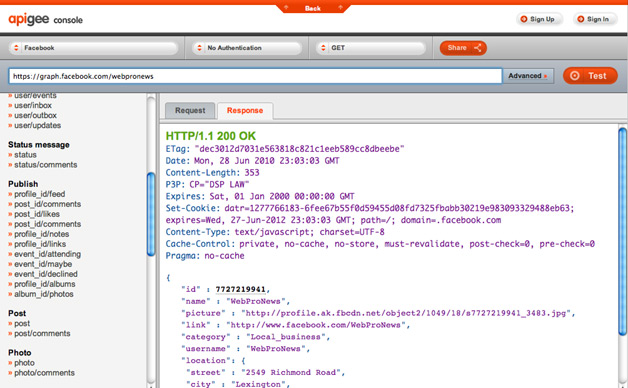This screenshot has width=628, height=388.
Task: Click the Sign In button's circle icon
Action: pyautogui.click(x=580, y=19)
